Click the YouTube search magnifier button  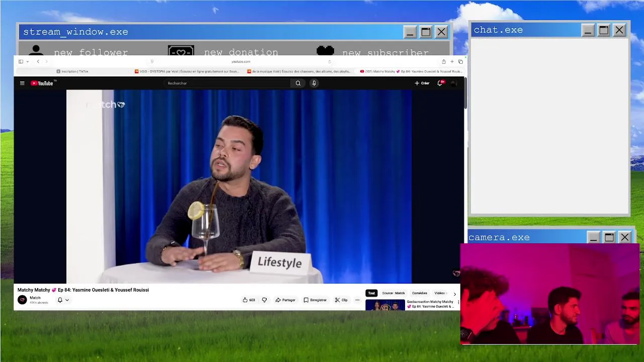[298, 83]
